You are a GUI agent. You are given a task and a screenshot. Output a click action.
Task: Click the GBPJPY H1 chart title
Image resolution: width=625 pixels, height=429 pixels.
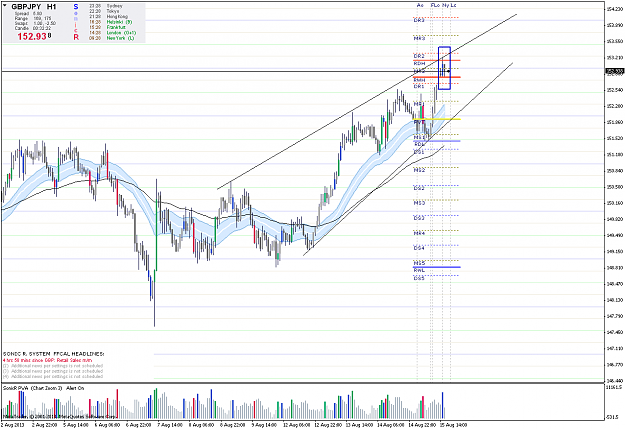[x=34, y=7]
